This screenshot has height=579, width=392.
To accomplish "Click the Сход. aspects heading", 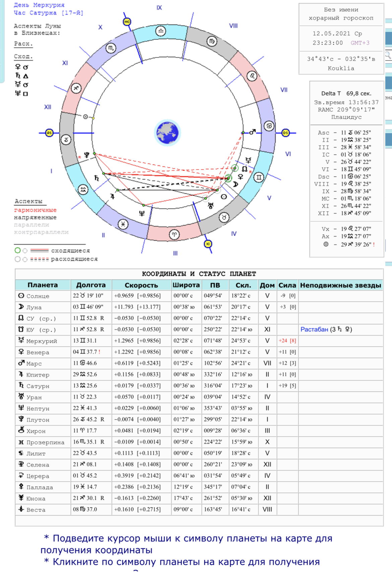I will pyautogui.click(x=23, y=56).
